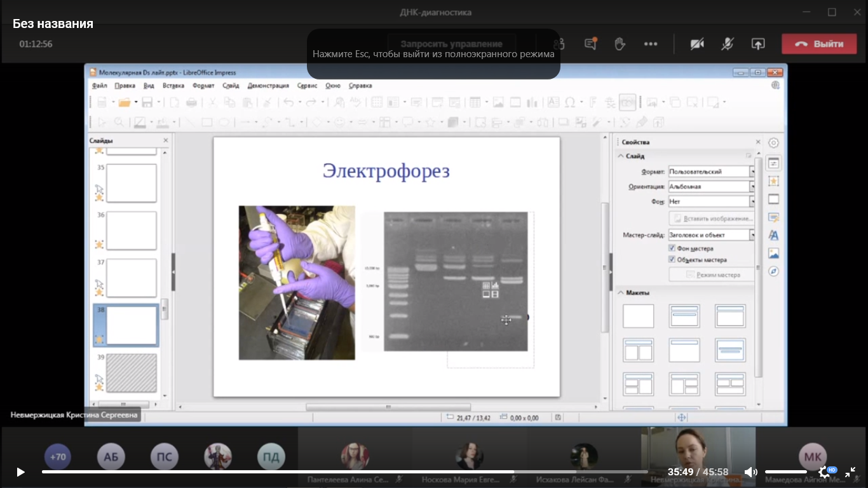Select the blank layout in Макеты
This screenshot has width=868, height=488.
point(638,316)
